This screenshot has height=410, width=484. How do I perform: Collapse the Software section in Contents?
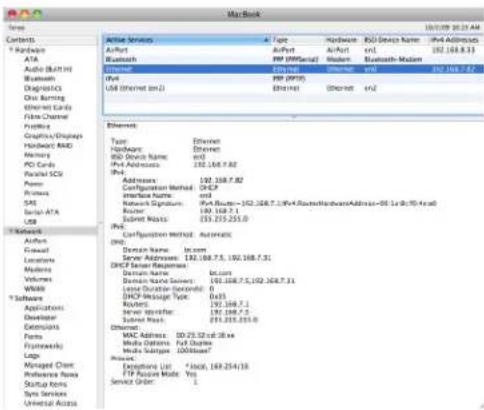[11, 298]
